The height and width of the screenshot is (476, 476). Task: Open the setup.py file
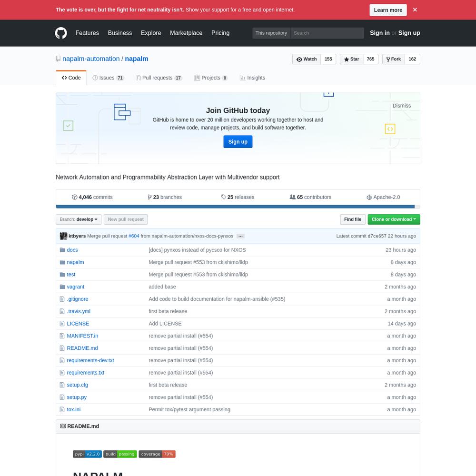[x=77, y=397]
